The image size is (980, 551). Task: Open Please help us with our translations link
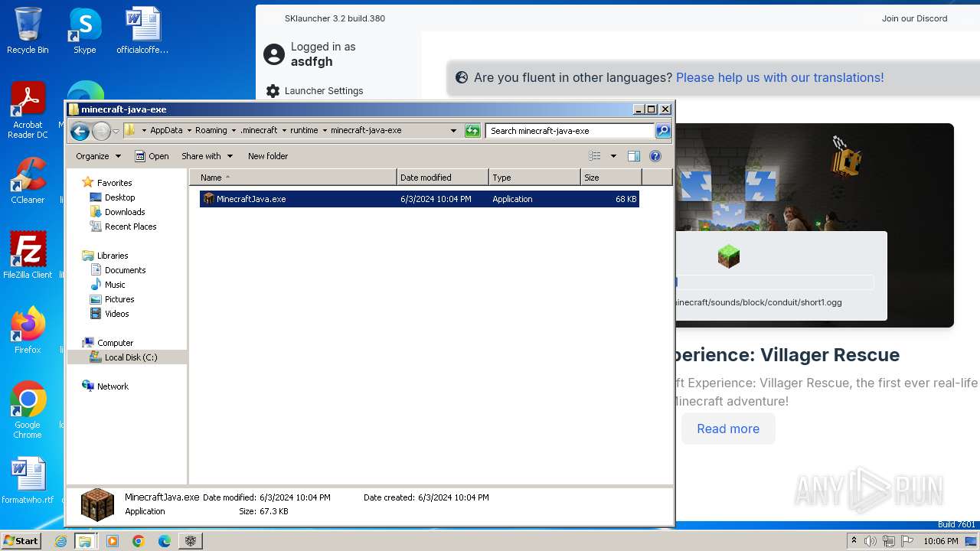[779, 77]
